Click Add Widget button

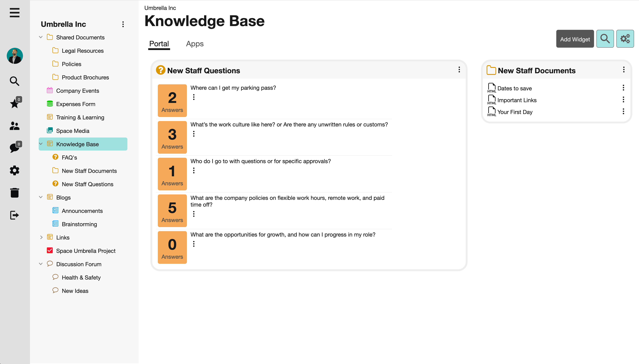(x=575, y=39)
